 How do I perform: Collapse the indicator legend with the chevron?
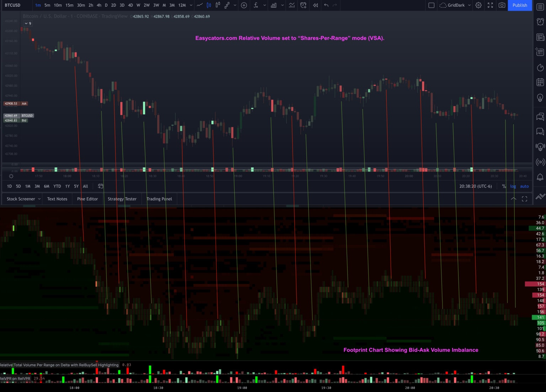click(27, 23)
